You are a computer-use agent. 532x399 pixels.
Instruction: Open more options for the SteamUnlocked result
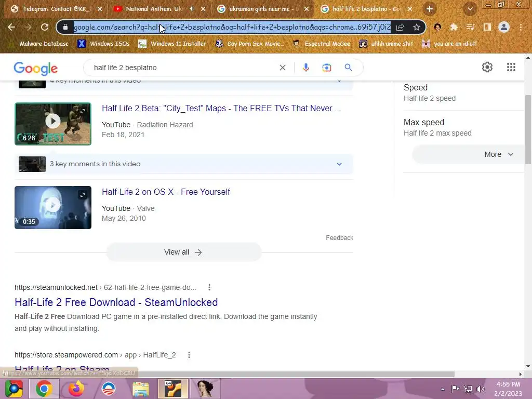209,287
